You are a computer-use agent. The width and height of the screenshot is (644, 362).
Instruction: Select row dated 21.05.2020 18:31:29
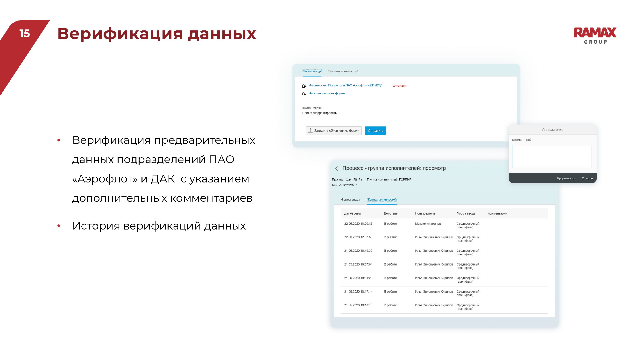click(444, 280)
